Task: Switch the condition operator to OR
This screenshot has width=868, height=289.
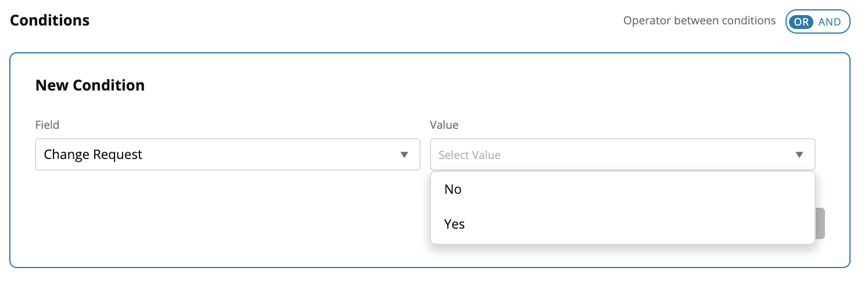Action: point(801,21)
